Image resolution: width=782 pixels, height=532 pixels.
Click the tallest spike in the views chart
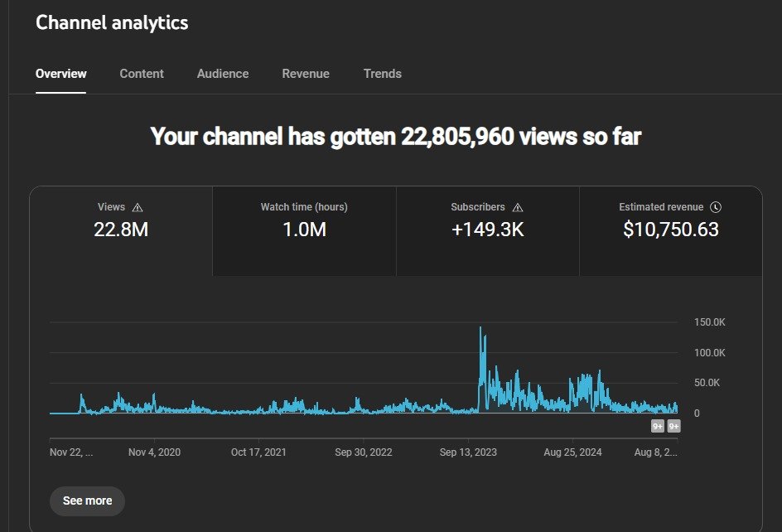click(x=480, y=329)
